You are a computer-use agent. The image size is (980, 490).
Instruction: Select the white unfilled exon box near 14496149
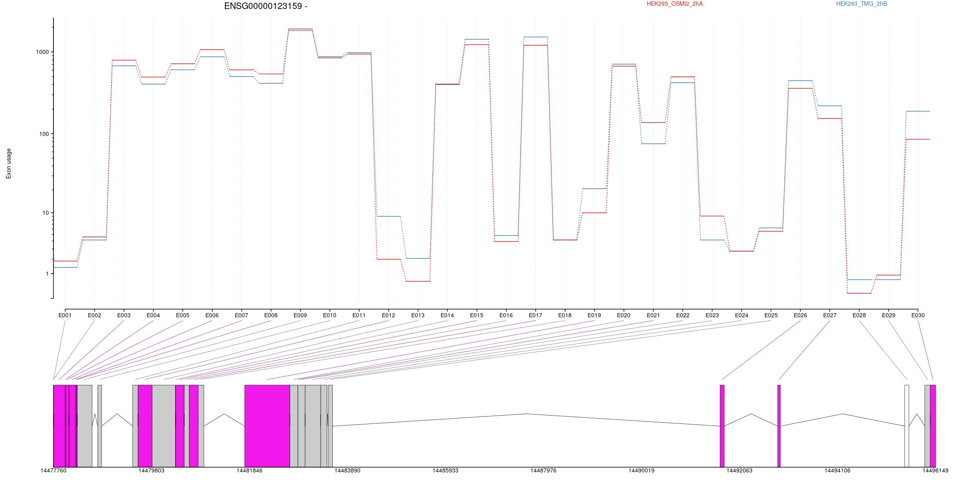pos(907,426)
